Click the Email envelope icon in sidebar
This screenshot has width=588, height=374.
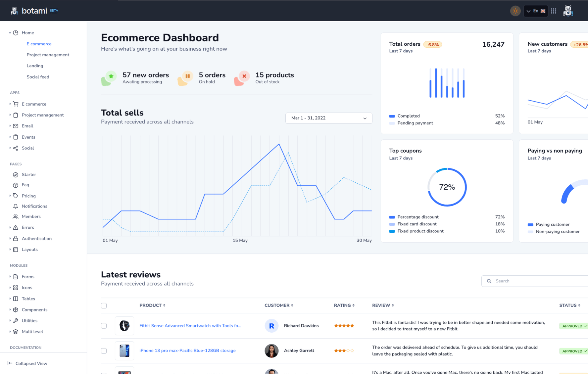(16, 126)
